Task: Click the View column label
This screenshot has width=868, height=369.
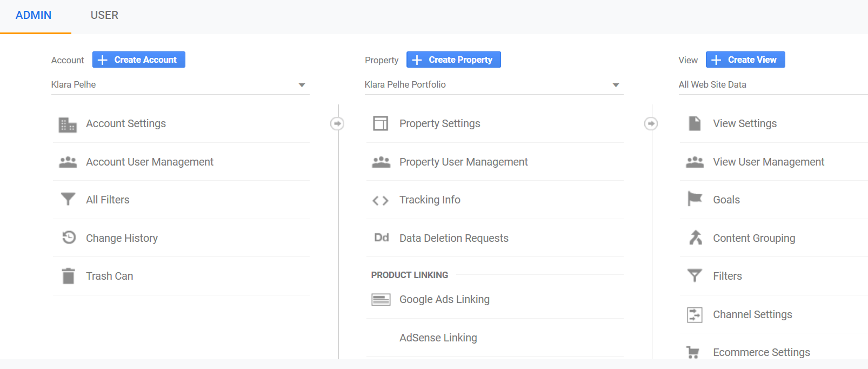Action: pos(688,60)
